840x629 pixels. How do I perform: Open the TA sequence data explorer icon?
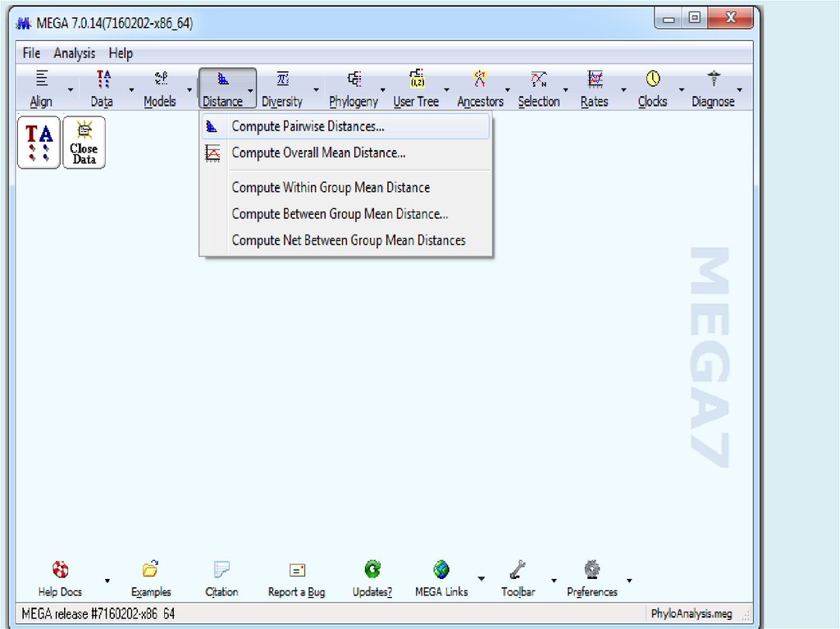pyautogui.click(x=39, y=142)
